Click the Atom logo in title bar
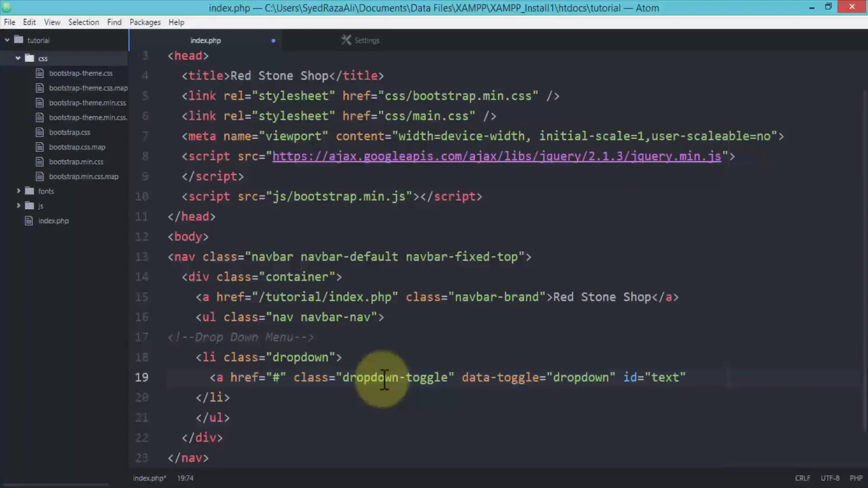868x488 pixels. point(6,7)
